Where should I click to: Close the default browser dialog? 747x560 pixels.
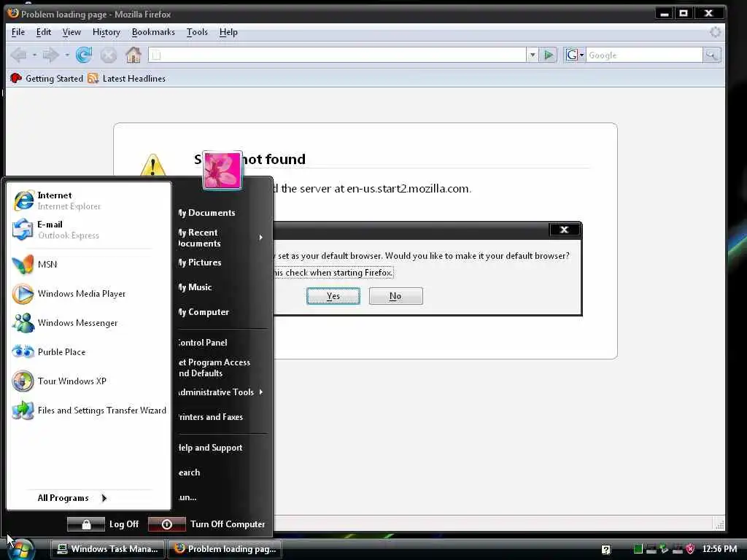[564, 230]
